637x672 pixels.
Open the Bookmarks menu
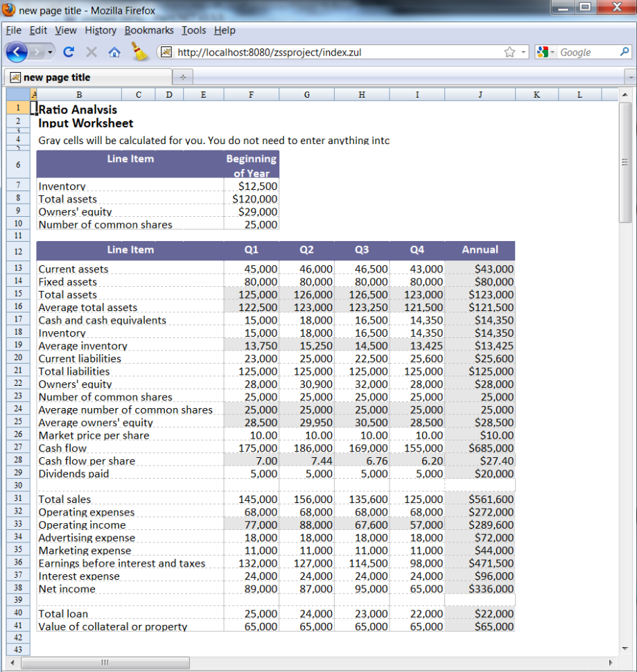(149, 30)
